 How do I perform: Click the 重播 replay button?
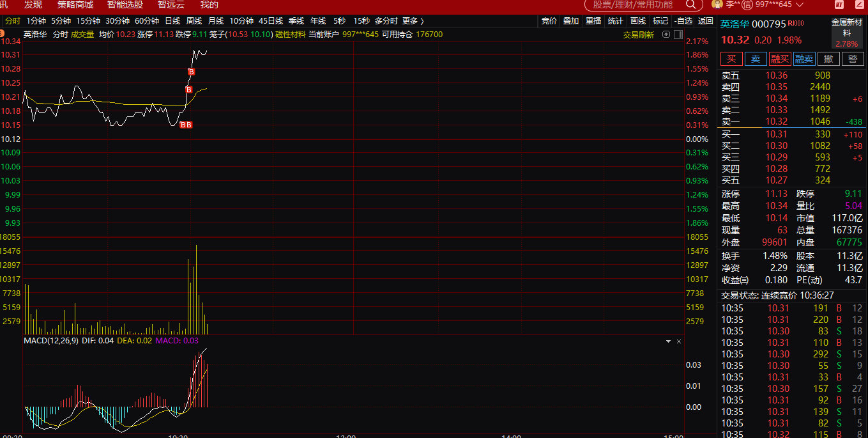coord(593,21)
